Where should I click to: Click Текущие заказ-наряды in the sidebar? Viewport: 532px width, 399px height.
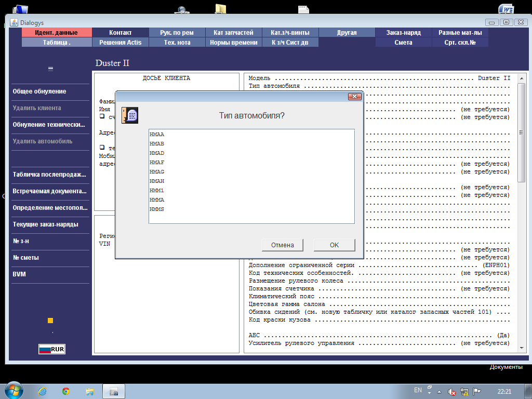click(x=50, y=224)
